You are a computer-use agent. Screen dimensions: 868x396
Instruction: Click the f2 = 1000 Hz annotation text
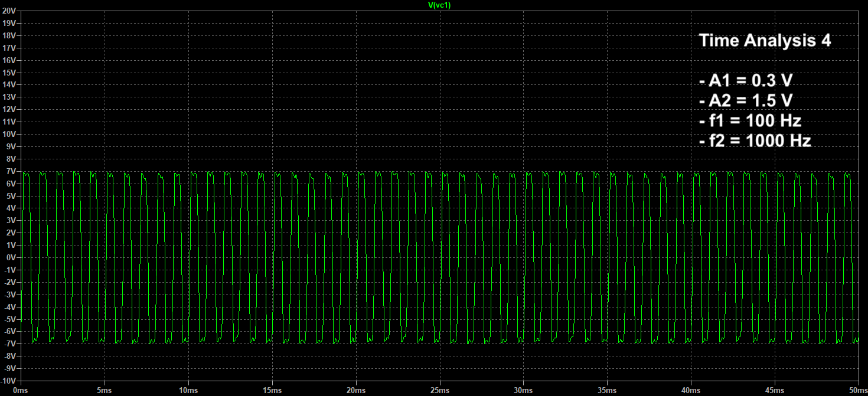754,140
